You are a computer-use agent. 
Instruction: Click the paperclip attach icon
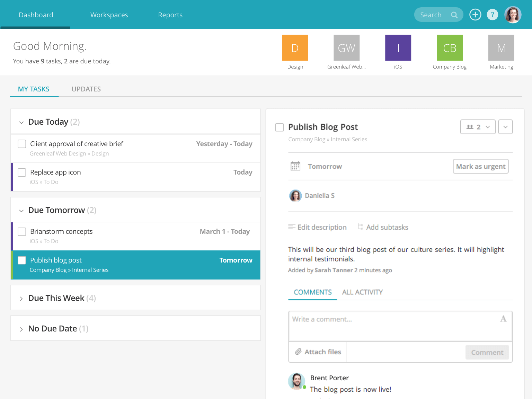pos(298,352)
